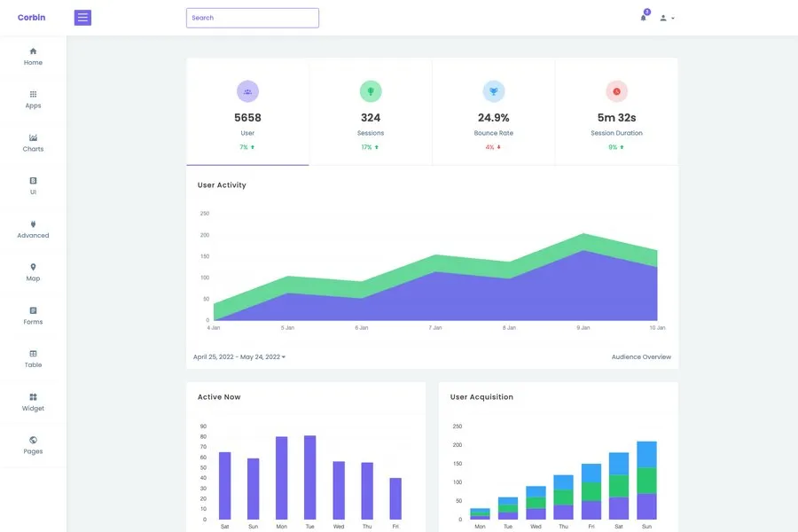Open the UI section icon

[33, 181]
